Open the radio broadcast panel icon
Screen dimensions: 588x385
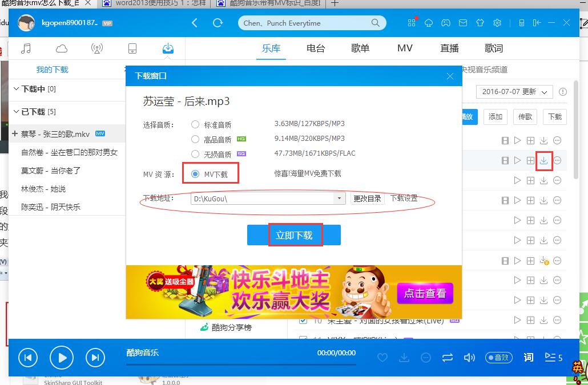pos(96,48)
